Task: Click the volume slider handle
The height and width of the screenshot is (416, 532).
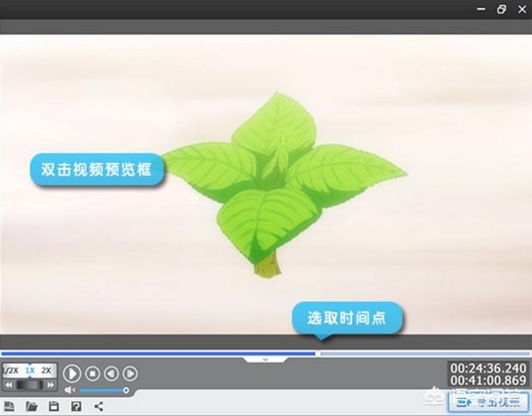Action: pyautogui.click(x=126, y=390)
